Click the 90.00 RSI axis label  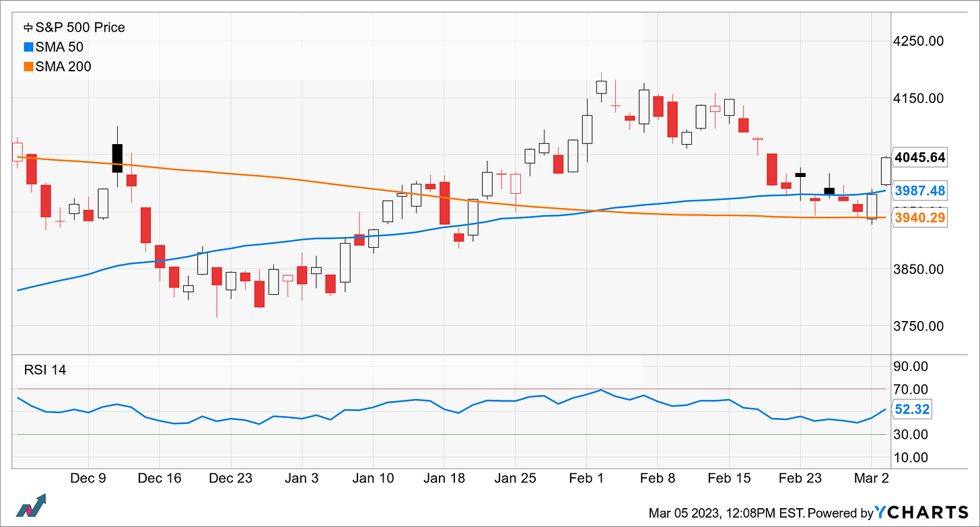(912, 366)
